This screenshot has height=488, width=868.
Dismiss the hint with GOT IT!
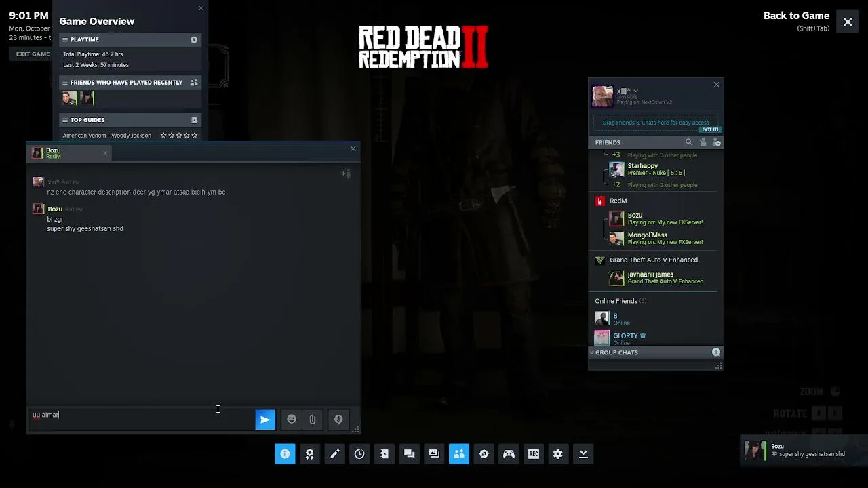[x=710, y=129]
